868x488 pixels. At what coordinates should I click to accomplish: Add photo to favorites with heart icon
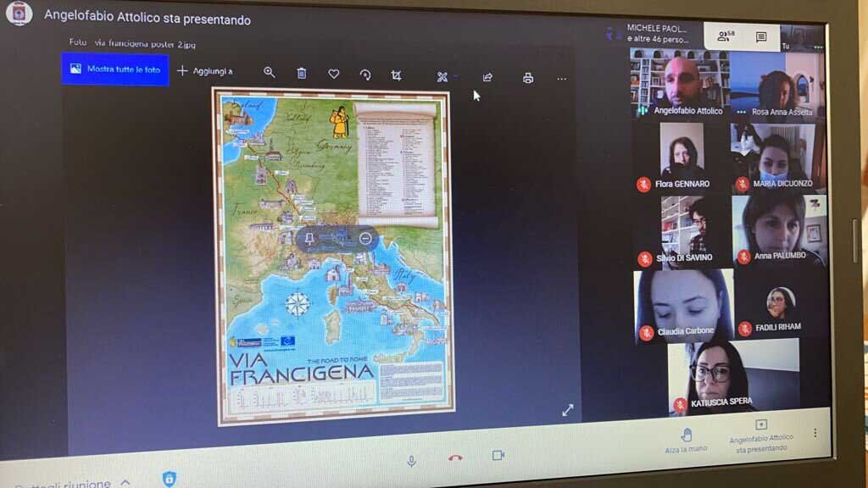tap(333, 74)
